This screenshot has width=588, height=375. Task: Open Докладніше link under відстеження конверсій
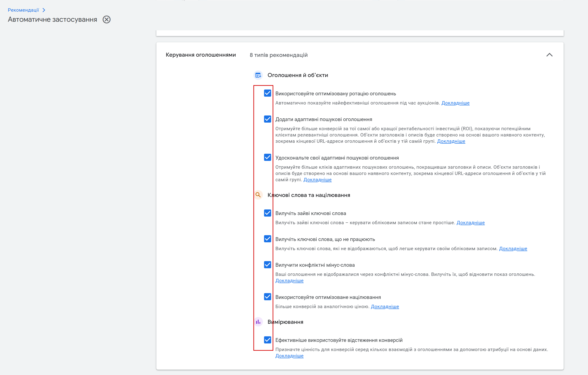coord(289,356)
